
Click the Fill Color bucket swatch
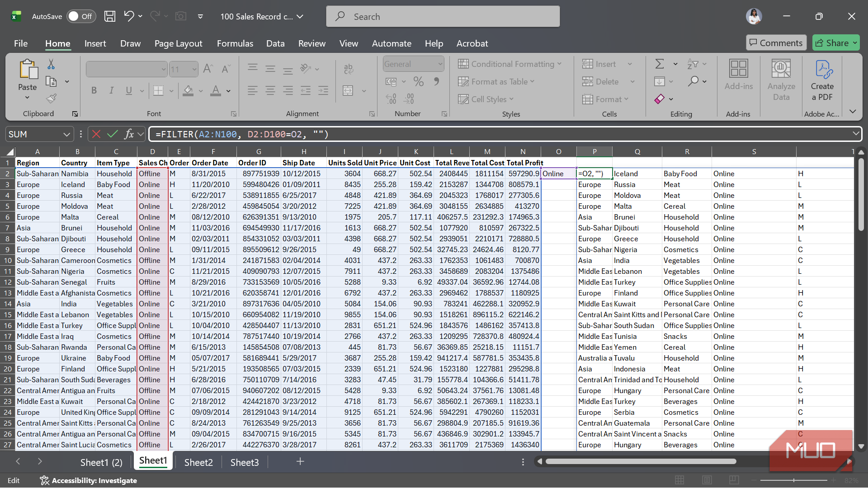coord(189,91)
